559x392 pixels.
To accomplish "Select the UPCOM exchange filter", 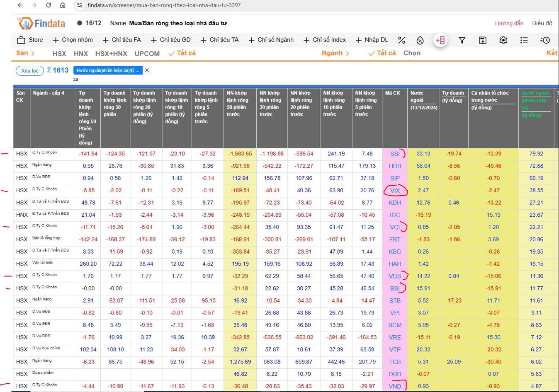I will click(147, 53).
